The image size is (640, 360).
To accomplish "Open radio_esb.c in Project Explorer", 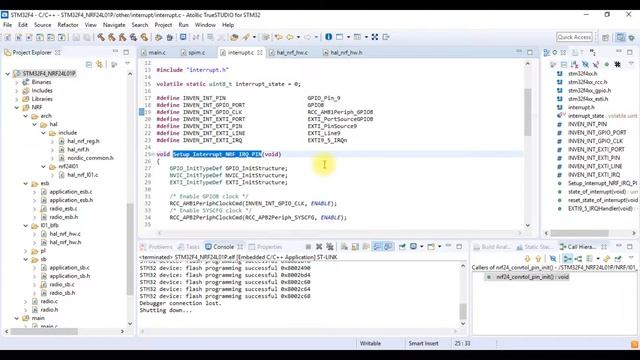I will [x=63, y=209].
